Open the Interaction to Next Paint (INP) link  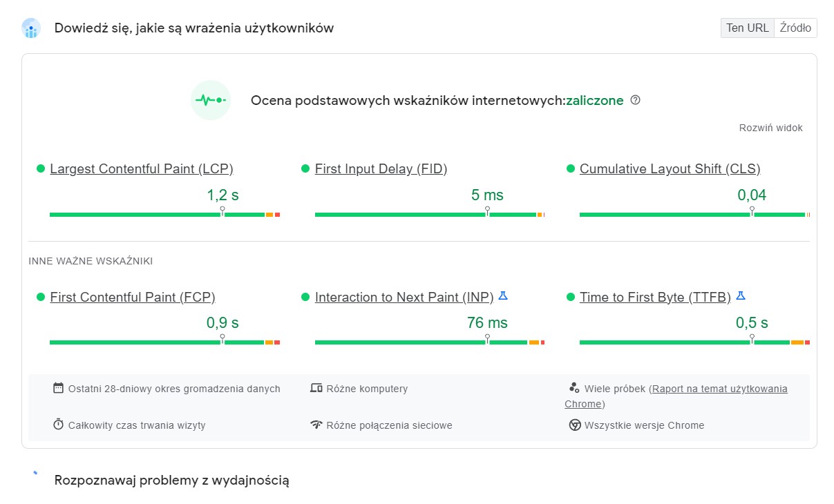(x=404, y=298)
